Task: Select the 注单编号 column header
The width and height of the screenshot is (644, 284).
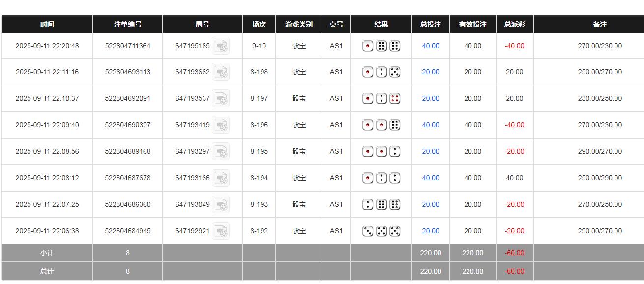Action: tap(128, 24)
